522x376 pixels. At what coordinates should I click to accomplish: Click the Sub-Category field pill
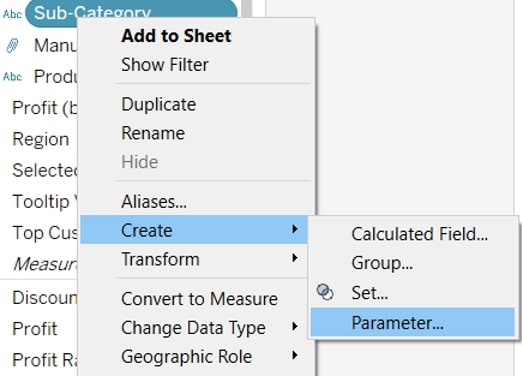click(x=131, y=13)
